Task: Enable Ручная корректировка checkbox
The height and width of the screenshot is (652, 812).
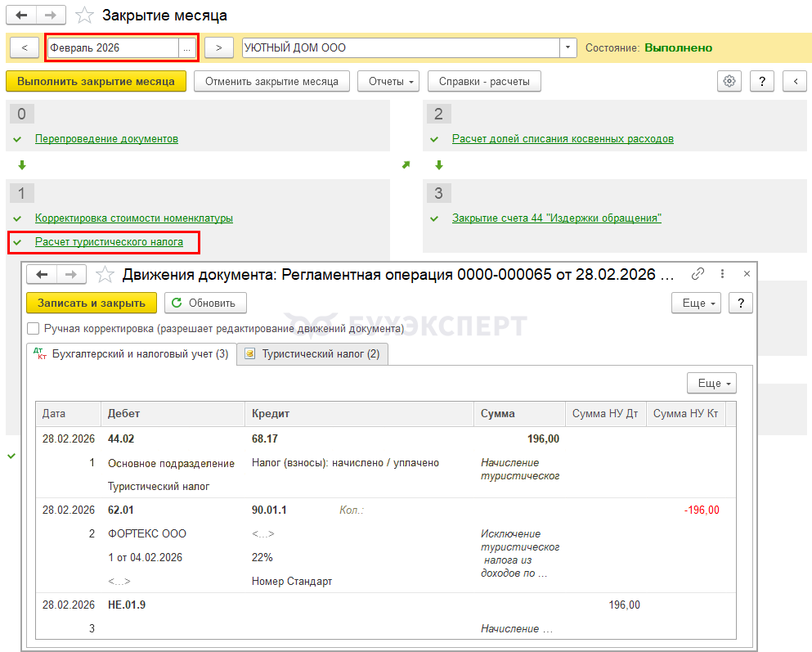Action: pyautogui.click(x=34, y=328)
